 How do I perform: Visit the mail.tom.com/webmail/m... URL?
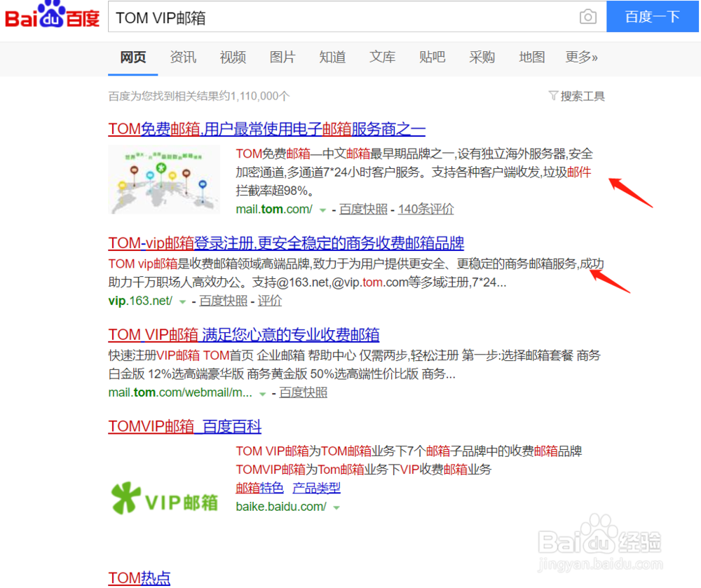[180, 392]
